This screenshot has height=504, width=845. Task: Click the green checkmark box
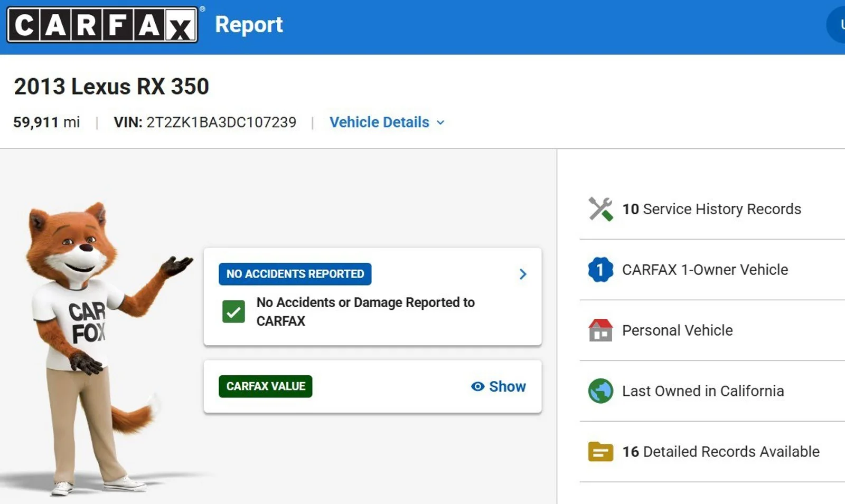point(233,311)
